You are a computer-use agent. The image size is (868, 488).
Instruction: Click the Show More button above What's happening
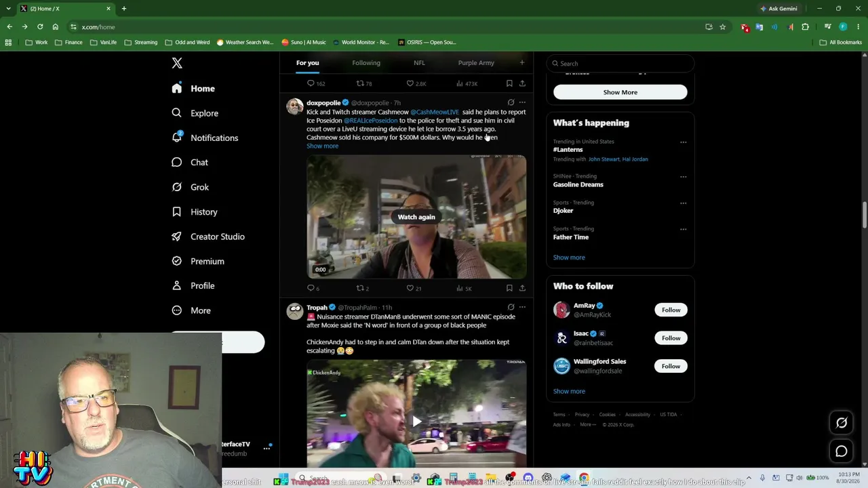tap(620, 92)
